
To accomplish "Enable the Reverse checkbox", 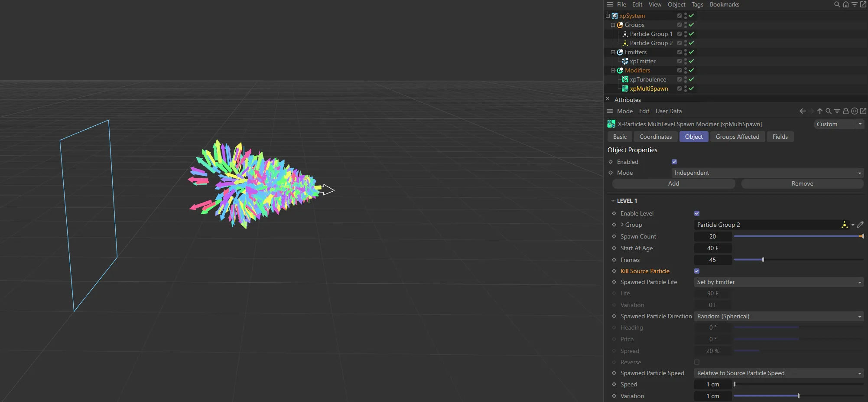I will click(697, 362).
